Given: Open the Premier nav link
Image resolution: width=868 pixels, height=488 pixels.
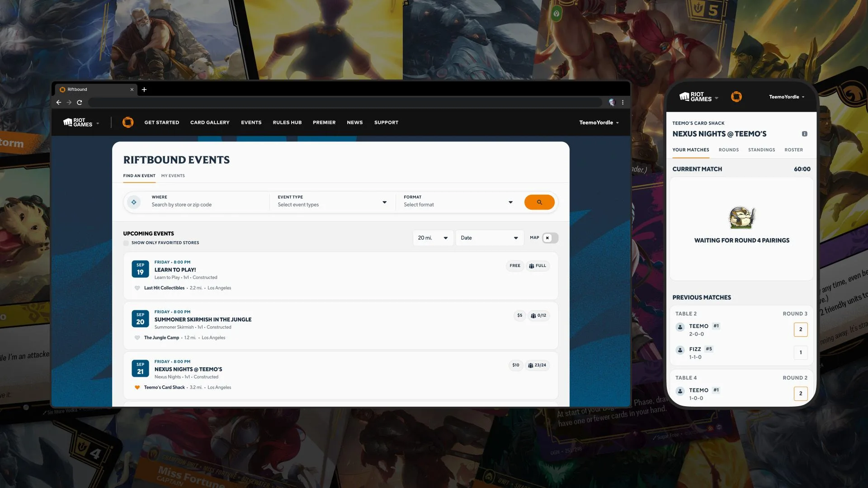Looking at the screenshot, I should pyautogui.click(x=324, y=122).
